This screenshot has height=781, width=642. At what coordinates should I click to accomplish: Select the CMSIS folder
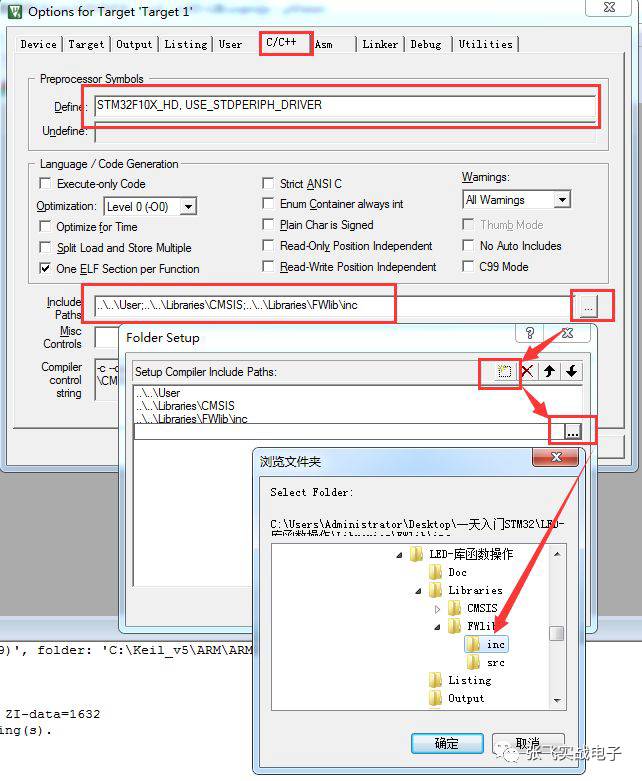click(473, 608)
